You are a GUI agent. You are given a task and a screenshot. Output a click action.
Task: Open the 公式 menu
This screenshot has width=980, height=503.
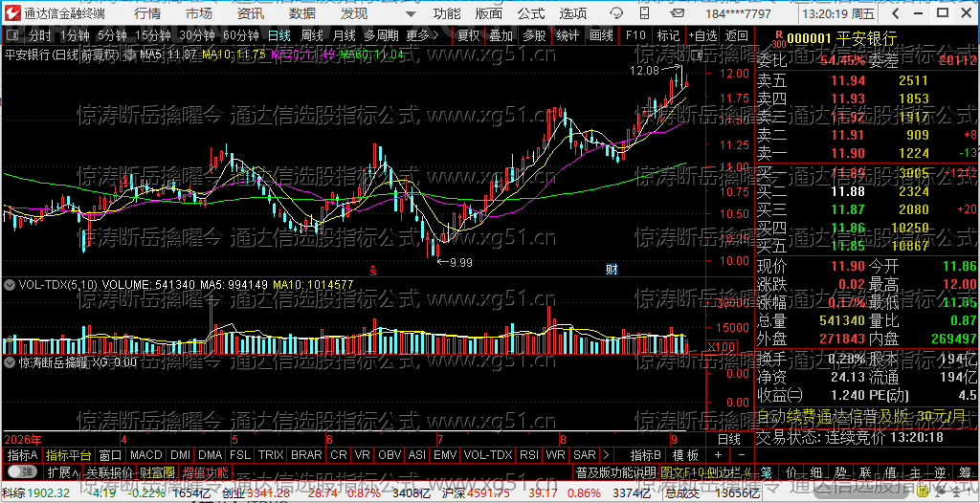point(530,13)
